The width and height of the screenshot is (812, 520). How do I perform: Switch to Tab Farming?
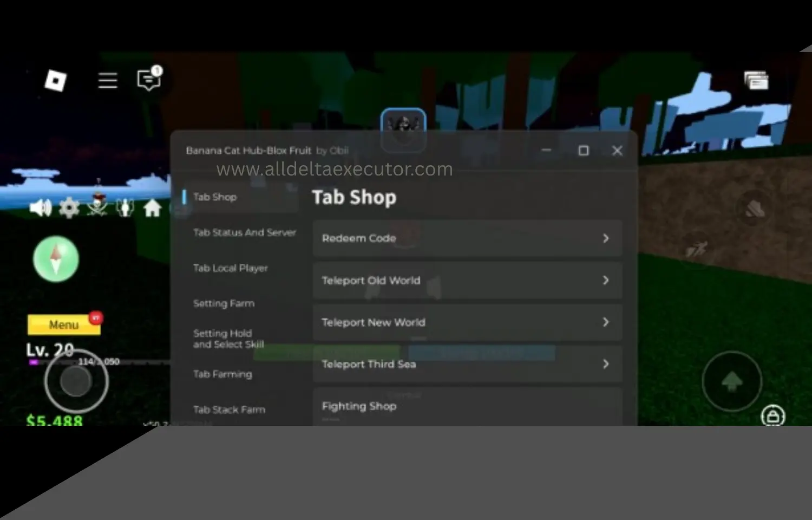pyautogui.click(x=222, y=374)
